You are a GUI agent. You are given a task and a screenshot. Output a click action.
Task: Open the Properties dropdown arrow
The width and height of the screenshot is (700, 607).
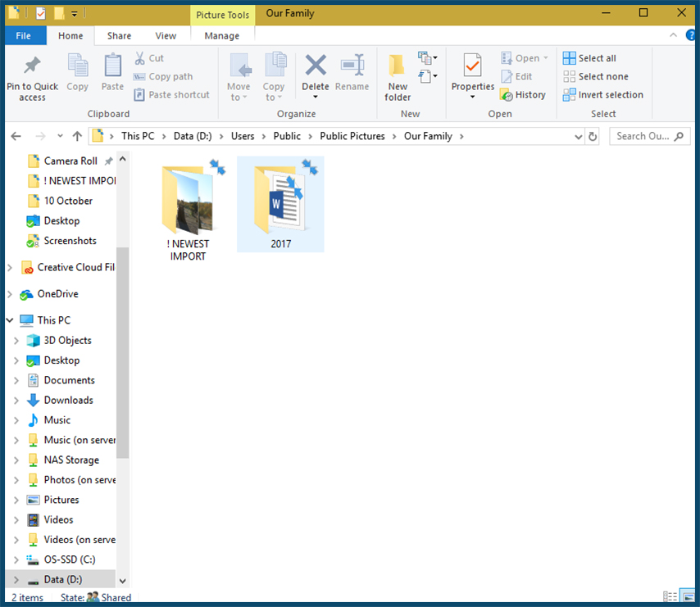[x=472, y=97]
